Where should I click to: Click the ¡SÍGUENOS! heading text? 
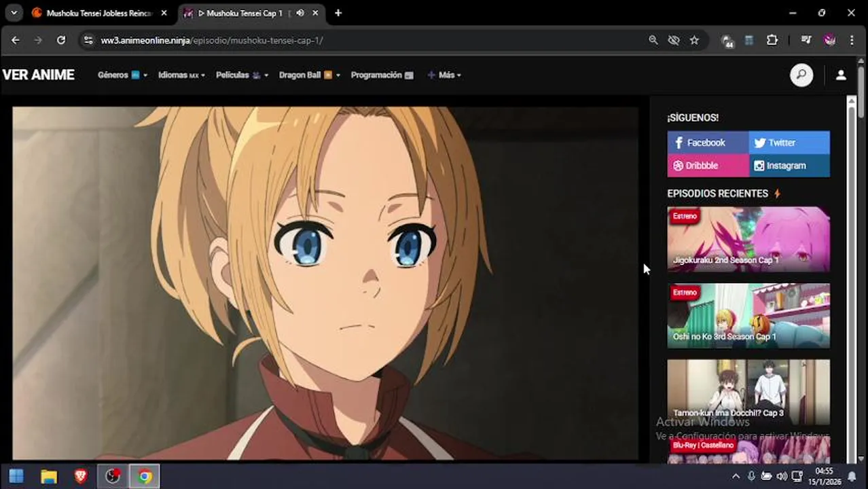coord(693,117)
